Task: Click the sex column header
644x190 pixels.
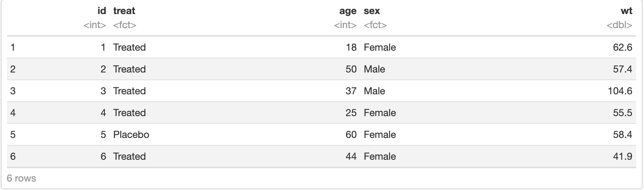Action: coord(372,11)
